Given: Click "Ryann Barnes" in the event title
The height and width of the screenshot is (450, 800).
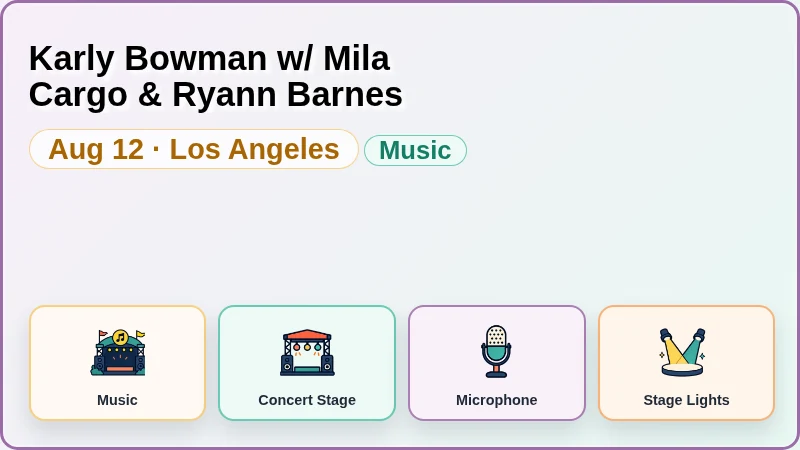Looking at the screenshot, I should tap(288, 94).
